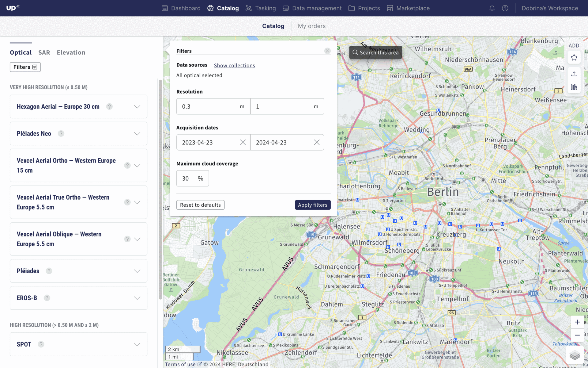The height and width of the screenshot is (368, 588).
Task: Select the draw polygon AOI tool
Action: click(x=574, y=58)
